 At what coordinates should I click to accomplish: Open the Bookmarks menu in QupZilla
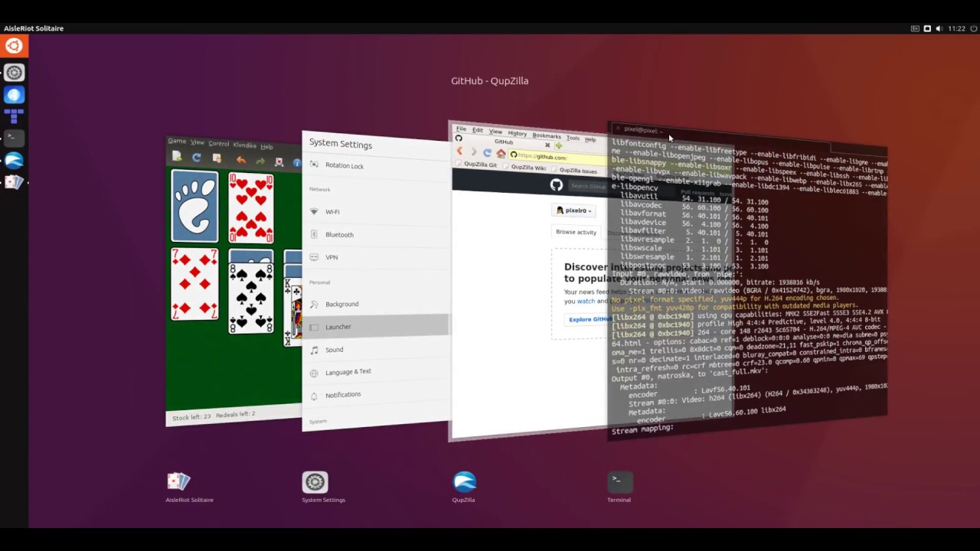547,135
